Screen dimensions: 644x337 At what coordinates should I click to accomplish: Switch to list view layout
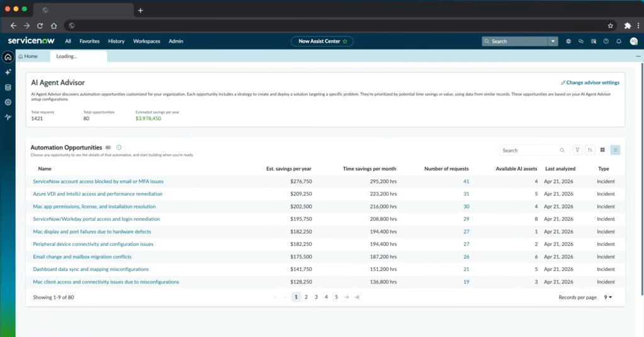click(x=615, y=150)
